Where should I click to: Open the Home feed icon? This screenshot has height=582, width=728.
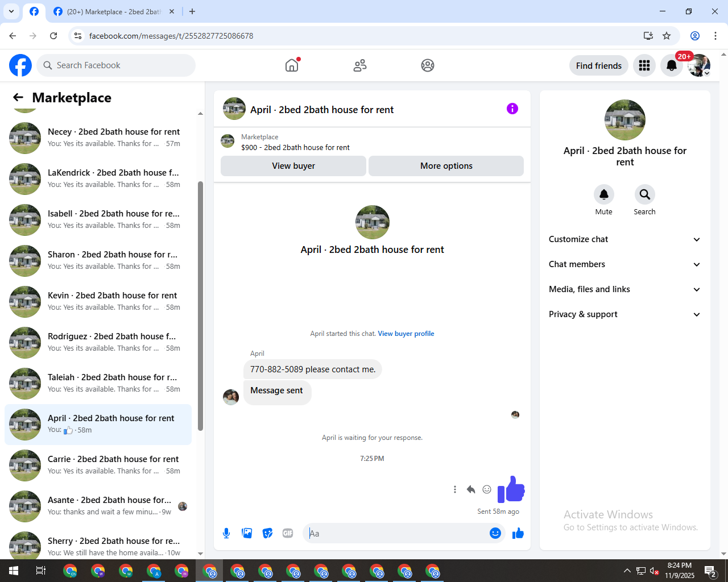292,65
